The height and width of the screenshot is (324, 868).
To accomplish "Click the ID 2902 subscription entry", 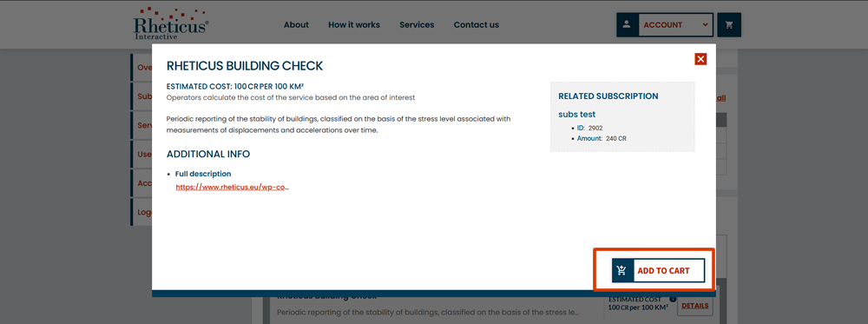I will (x=589, y=128).
